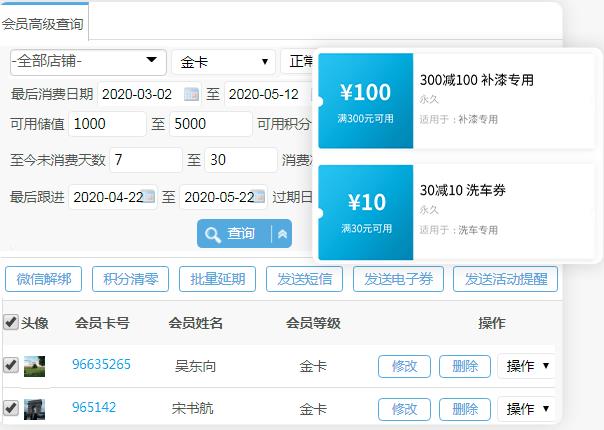Open member card number 96635265
Viewport: 604px width, 430px height.
(101, 365)
